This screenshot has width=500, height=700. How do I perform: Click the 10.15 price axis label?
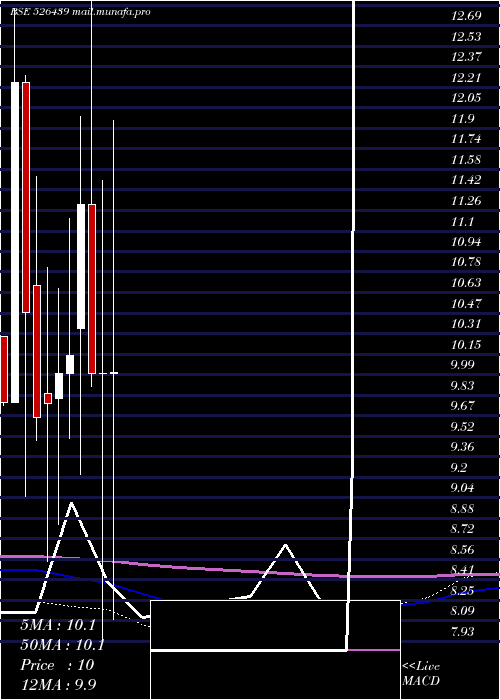[x=466, y=345]
